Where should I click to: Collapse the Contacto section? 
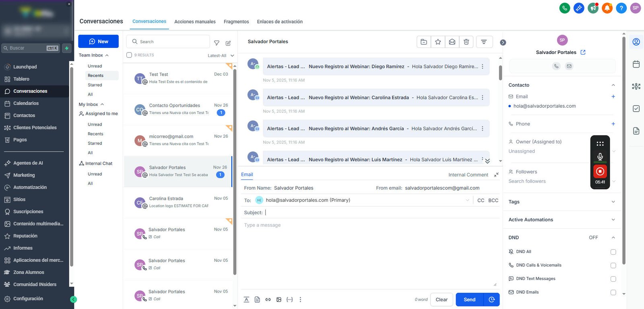pos(613,85)
